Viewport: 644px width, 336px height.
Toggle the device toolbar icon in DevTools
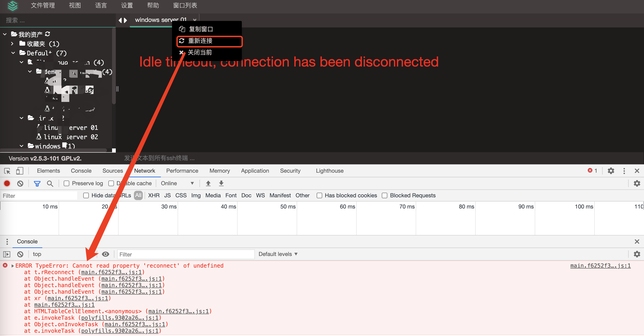pyautogui.click(x=20, y=171)
